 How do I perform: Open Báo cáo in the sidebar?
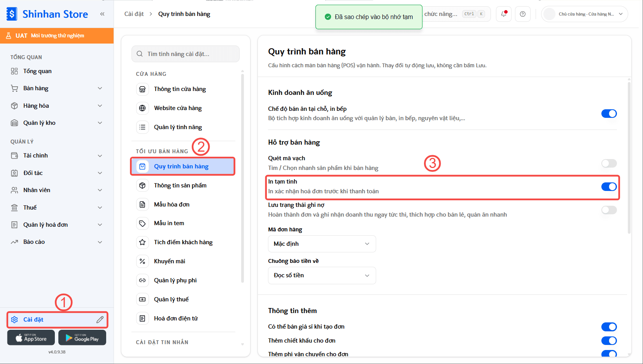tap(57, 242)
